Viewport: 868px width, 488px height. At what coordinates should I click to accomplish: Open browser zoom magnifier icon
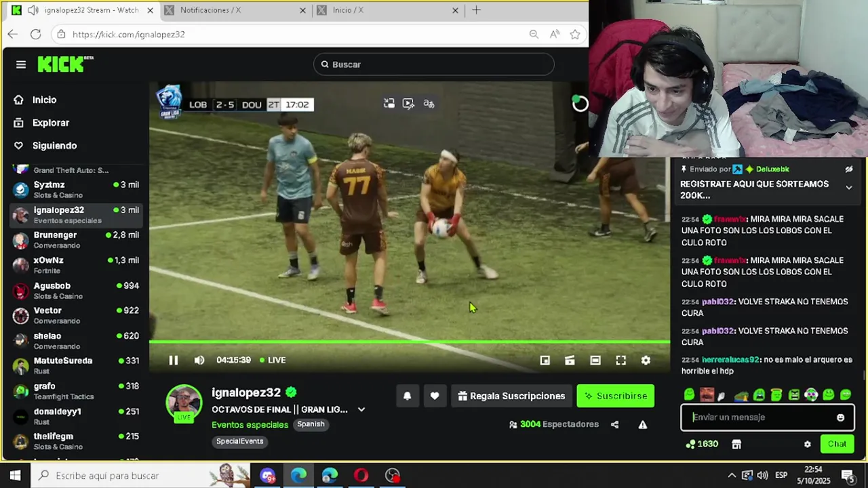click(x=534, y=35)
